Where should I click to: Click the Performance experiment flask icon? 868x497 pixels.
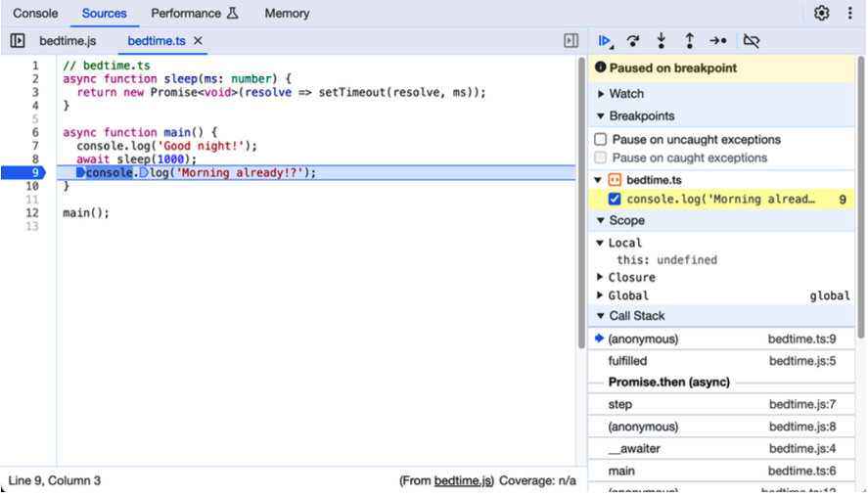tap(233, 13)
